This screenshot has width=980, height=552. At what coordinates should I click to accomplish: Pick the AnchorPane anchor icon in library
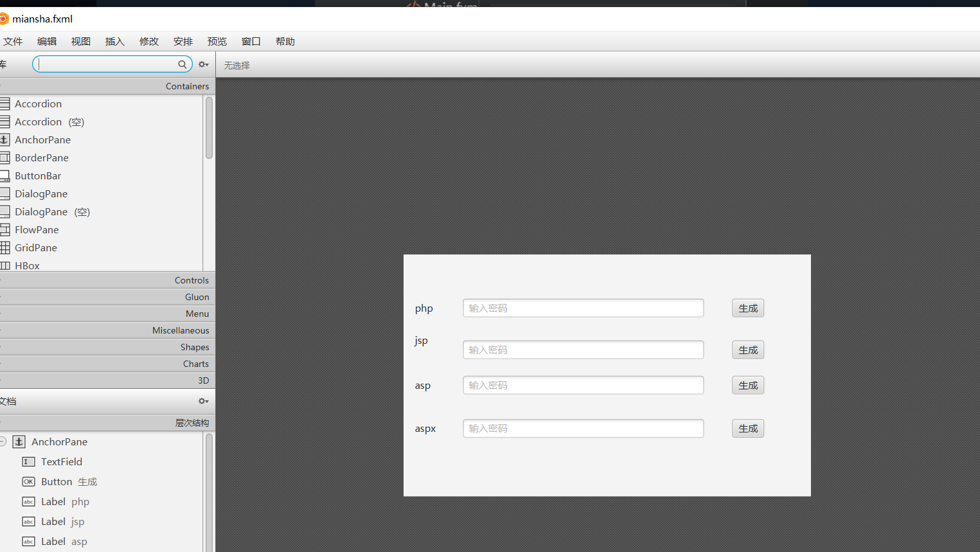[x=5, y=139]
